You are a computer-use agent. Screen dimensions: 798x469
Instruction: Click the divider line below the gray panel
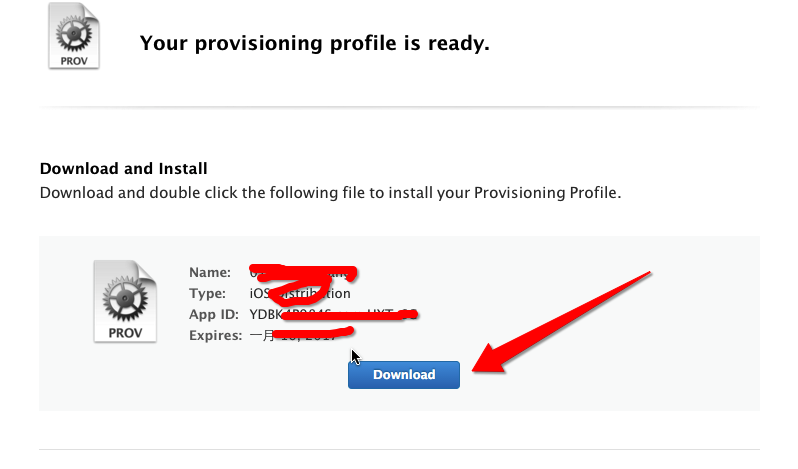pyautogui.click(x=399, y=450)
